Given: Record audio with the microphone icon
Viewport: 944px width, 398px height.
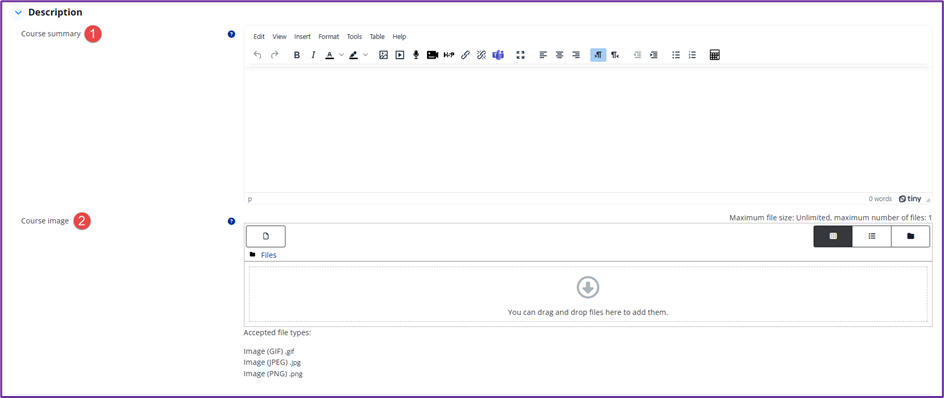Looking at the screenshot, I should pyautogui.click(x=416, y=55).
